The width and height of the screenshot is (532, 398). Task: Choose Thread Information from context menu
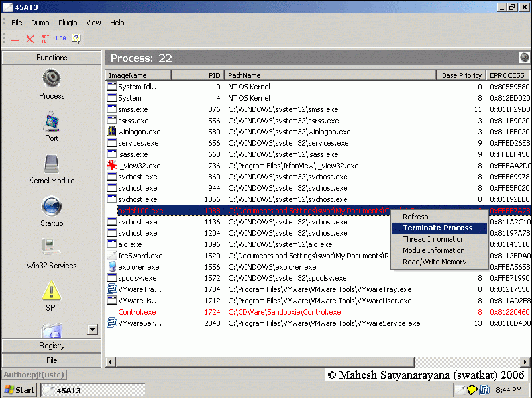[439, 239]
